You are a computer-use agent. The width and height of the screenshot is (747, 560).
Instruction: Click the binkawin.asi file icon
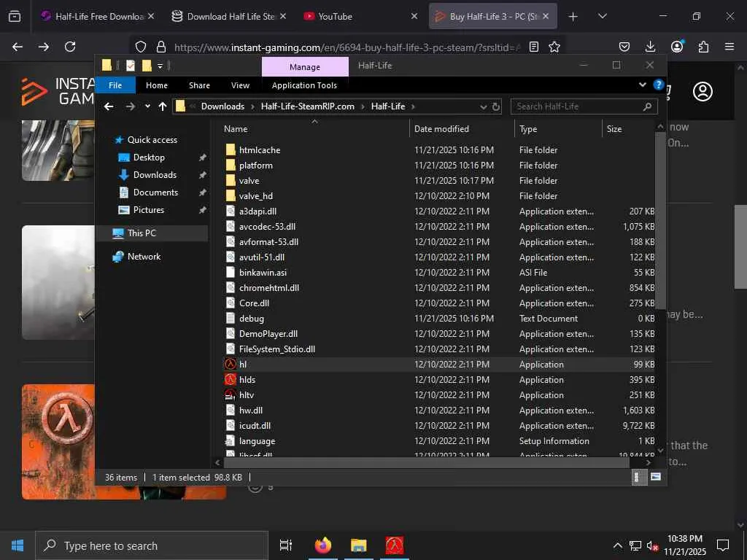[231, 273]
